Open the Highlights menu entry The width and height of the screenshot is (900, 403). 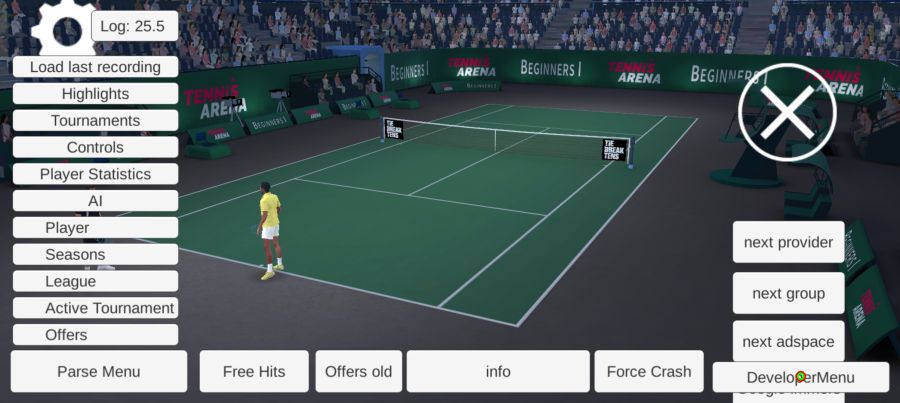pos(95,94)
